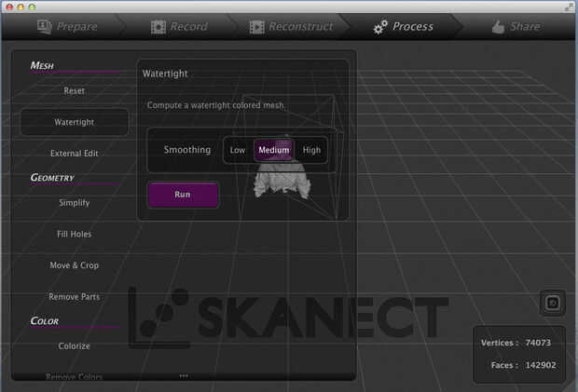Viewport: 578px width, 392px height.
Task: Open Fill Holes option
Action: coord(74,234)
